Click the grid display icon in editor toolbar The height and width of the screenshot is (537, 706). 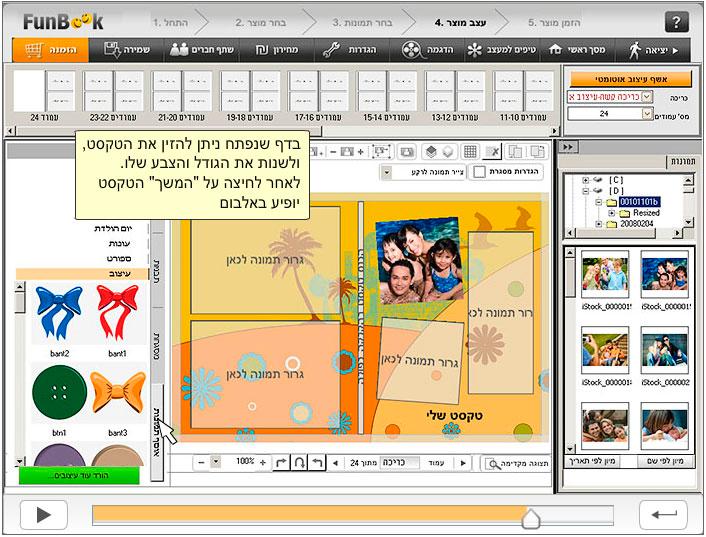(x=470, y=152)
